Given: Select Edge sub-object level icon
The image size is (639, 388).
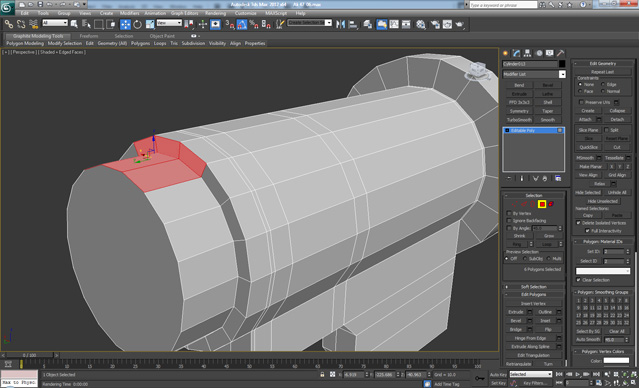Looking at the screenshot, I should 524,204.
